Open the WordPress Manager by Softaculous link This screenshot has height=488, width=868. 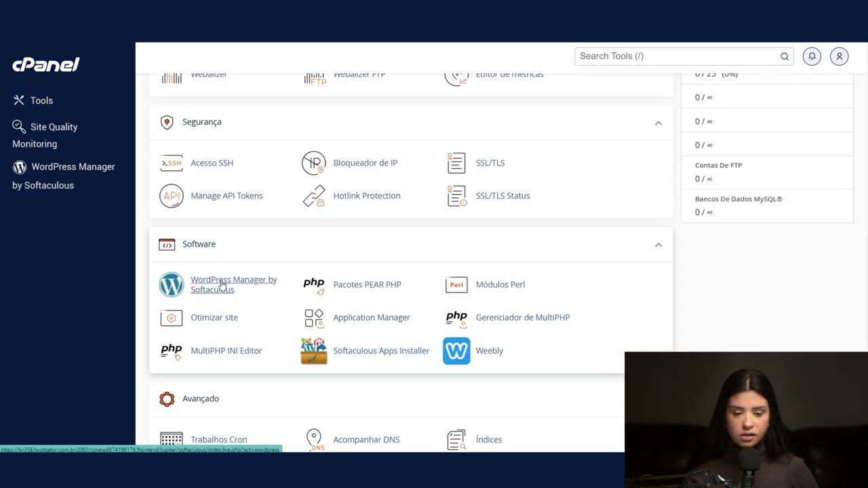tap(234, 285)
